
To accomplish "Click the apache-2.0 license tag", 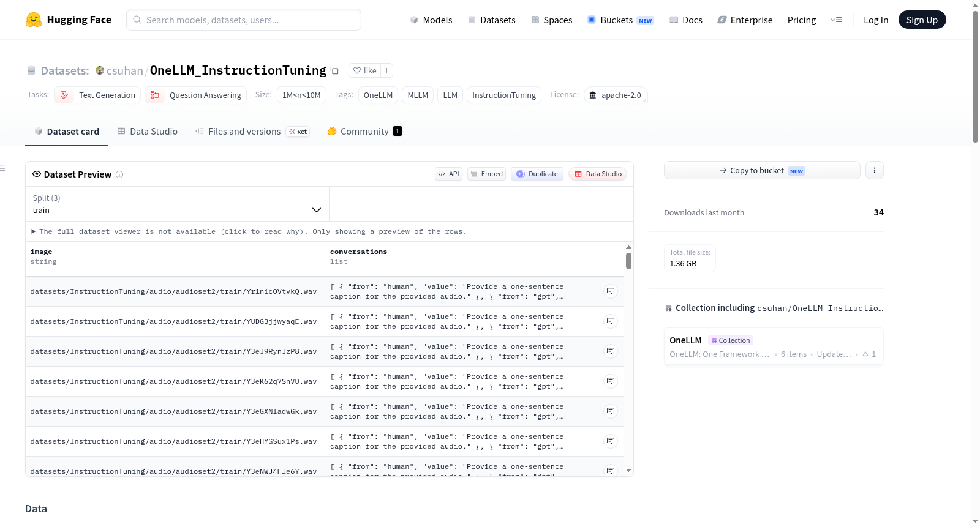I will [x=616, y=95].
